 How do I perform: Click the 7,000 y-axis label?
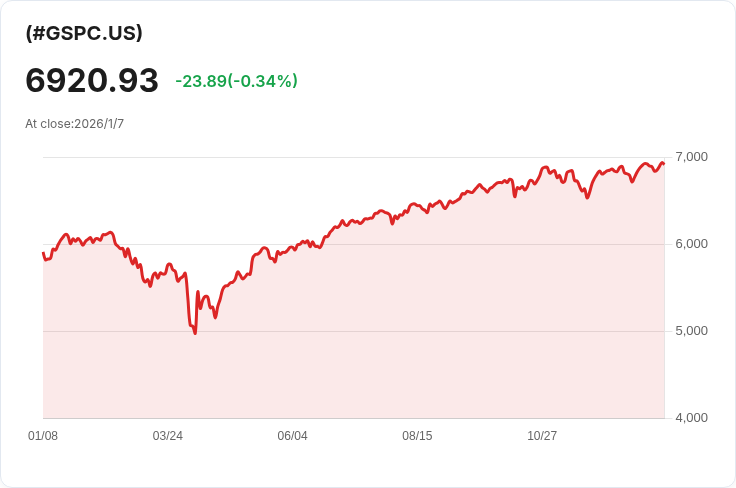pyautogui.click(x=691, y=157)
